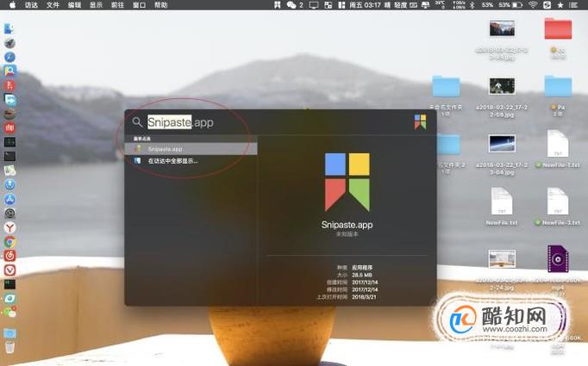Open Notification Center list icon
Image resolution: width=588 pixels, height=366 pixels.
pos(573,5)
